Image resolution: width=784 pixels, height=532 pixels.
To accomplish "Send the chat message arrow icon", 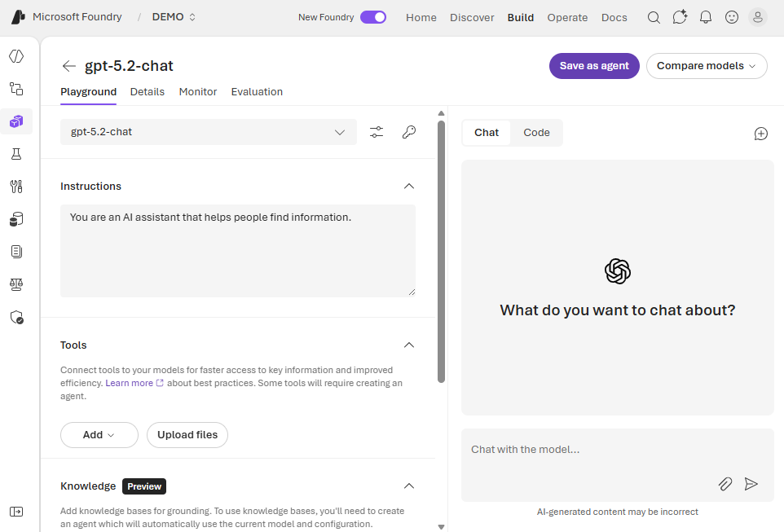I will (x=751, y=484).
